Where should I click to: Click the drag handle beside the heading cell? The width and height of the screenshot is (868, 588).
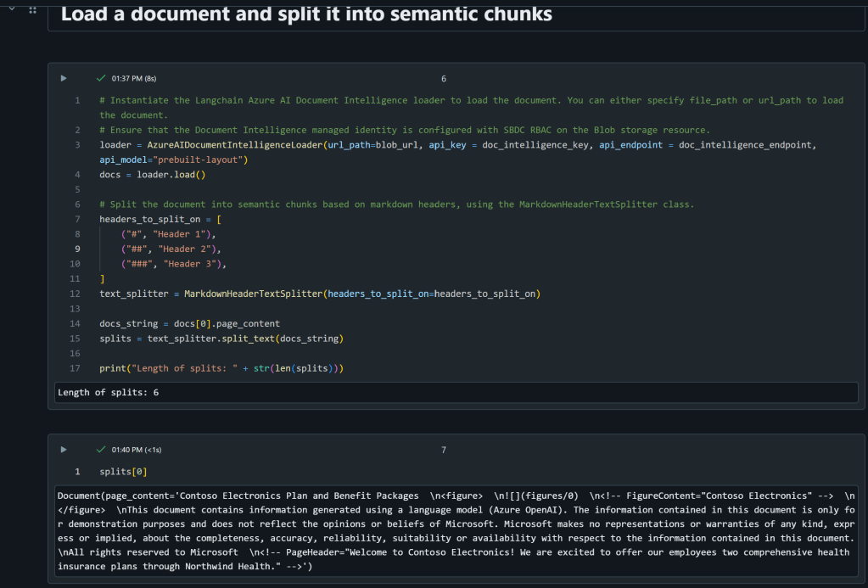32,9
